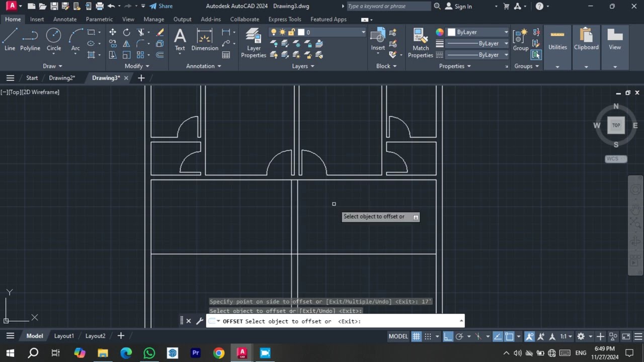Click the command line customize wrench
644x362 pixels.
pyautogui.click(x=200, y=321)
